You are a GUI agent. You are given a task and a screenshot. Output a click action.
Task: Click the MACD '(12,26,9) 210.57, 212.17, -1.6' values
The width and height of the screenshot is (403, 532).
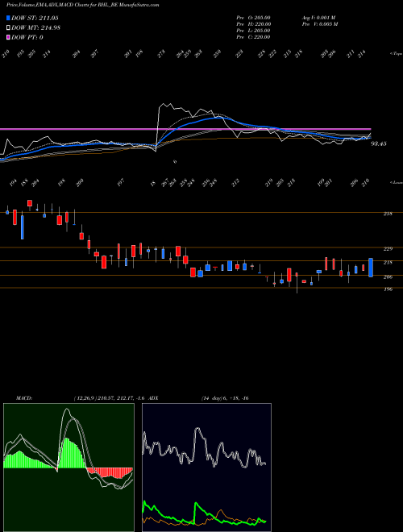click(x=110, y=398)
